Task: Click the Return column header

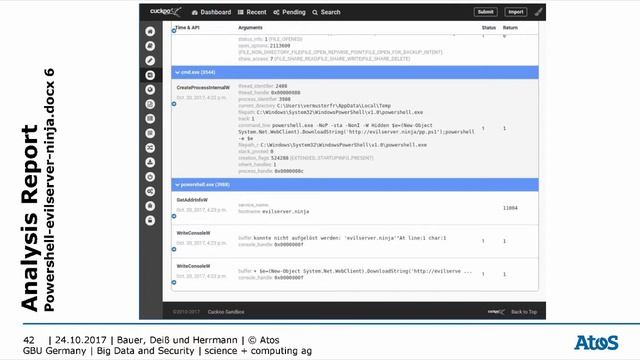Action: click(510, 28)
